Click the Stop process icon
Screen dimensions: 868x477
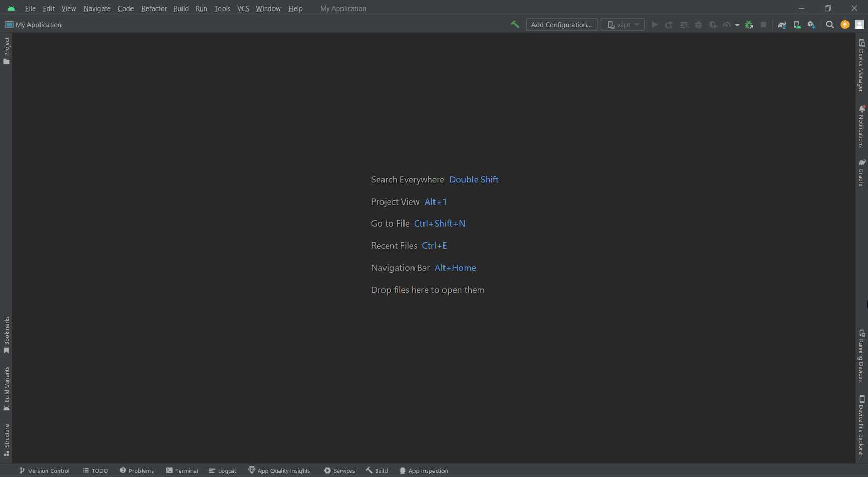[764, 24]
